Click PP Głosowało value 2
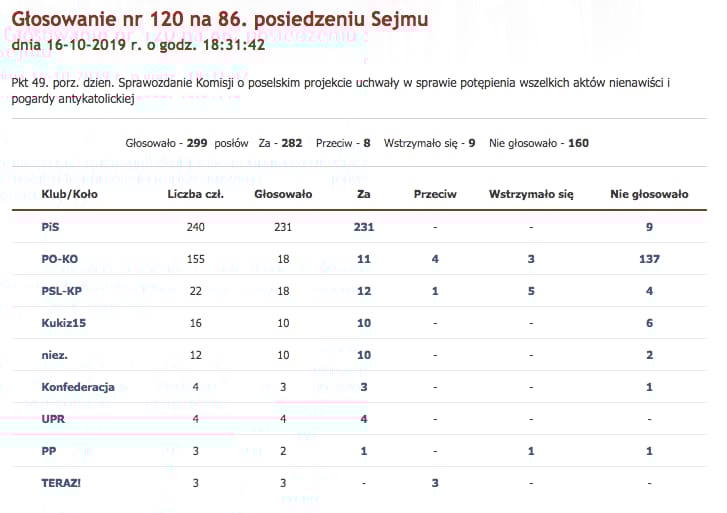The image size is (727, 513). 283,451
